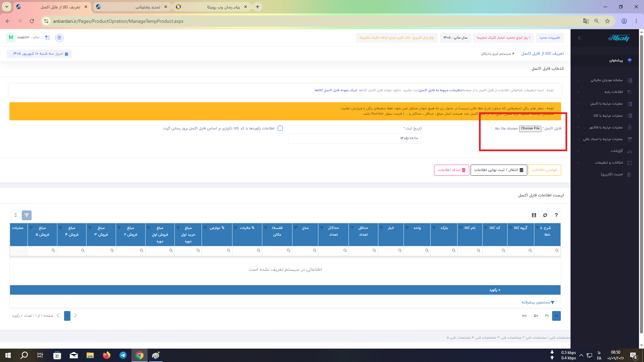Open filter on بارکد column
This screenshot has width=644, height=362.
click(x=433, y=228)
